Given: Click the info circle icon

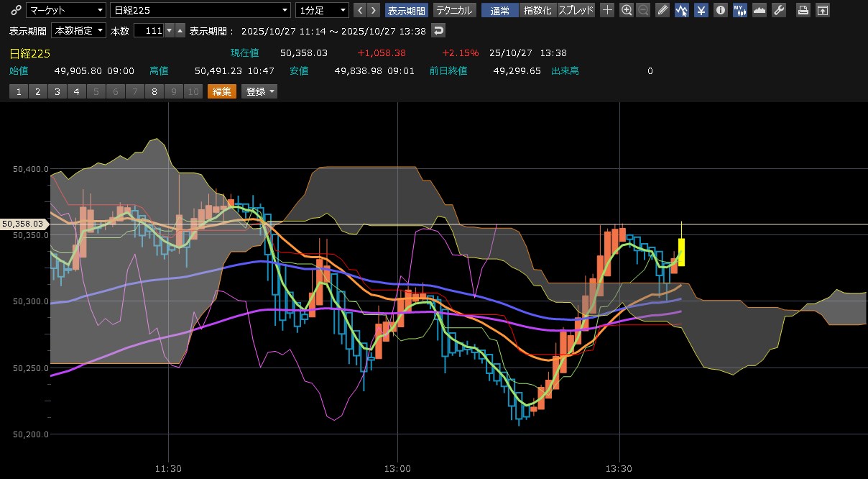Looking at the screenshot, I should coord(721,10).
